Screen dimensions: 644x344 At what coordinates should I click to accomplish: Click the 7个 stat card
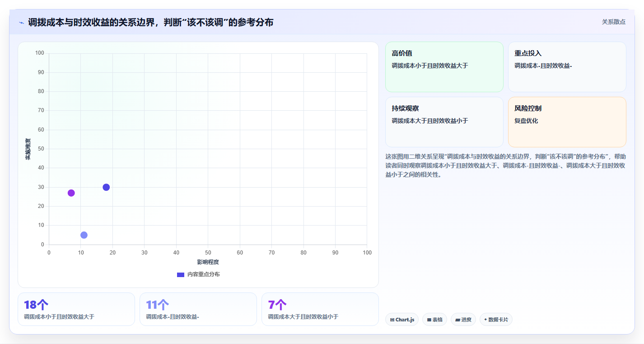320,309
